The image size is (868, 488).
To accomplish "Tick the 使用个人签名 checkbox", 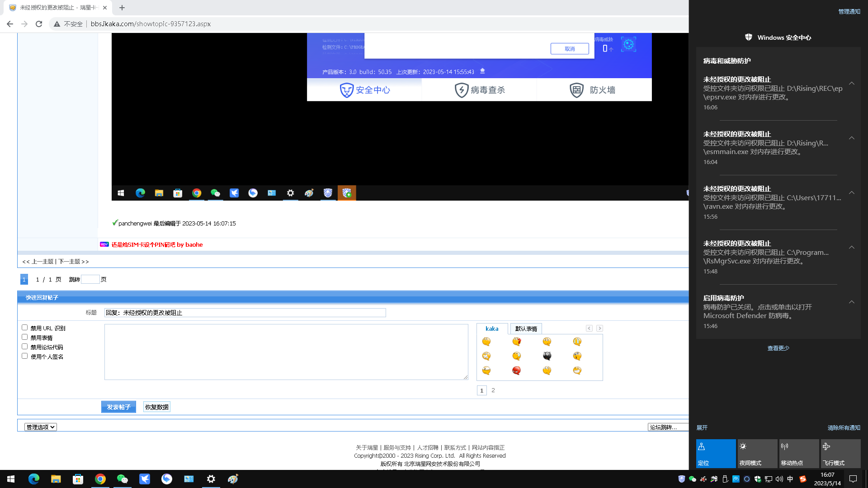I will [25, 356].
